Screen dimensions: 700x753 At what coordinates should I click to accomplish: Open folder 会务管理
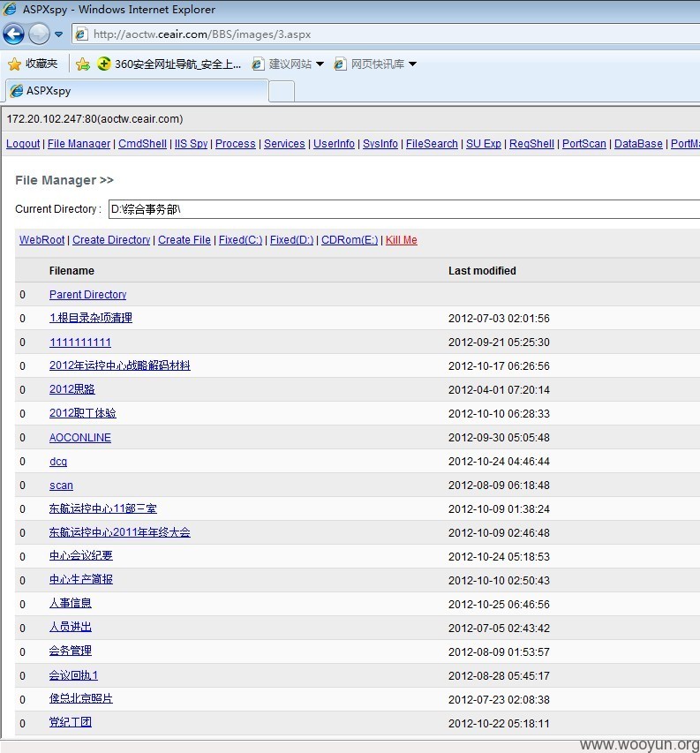coord(70,651)
